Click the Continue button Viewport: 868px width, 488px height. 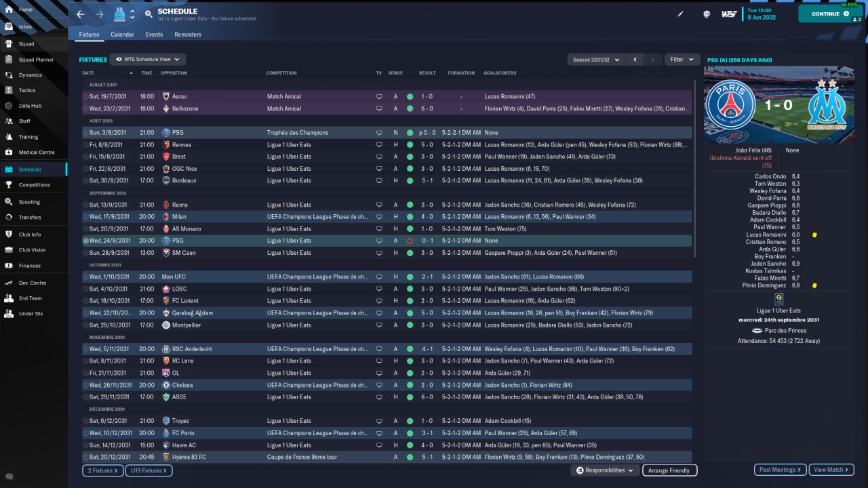tap(831, 14)
